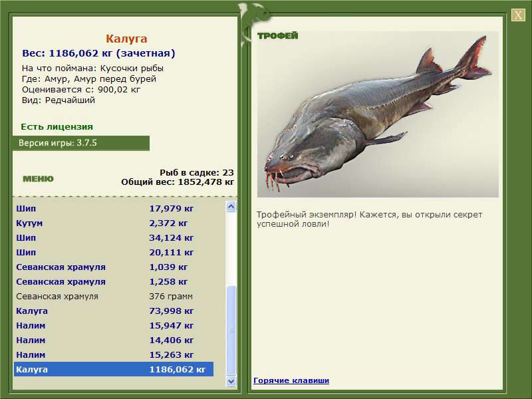Click the Есть лицензия text
The image size is (532, 399).
tap(57, 126)
